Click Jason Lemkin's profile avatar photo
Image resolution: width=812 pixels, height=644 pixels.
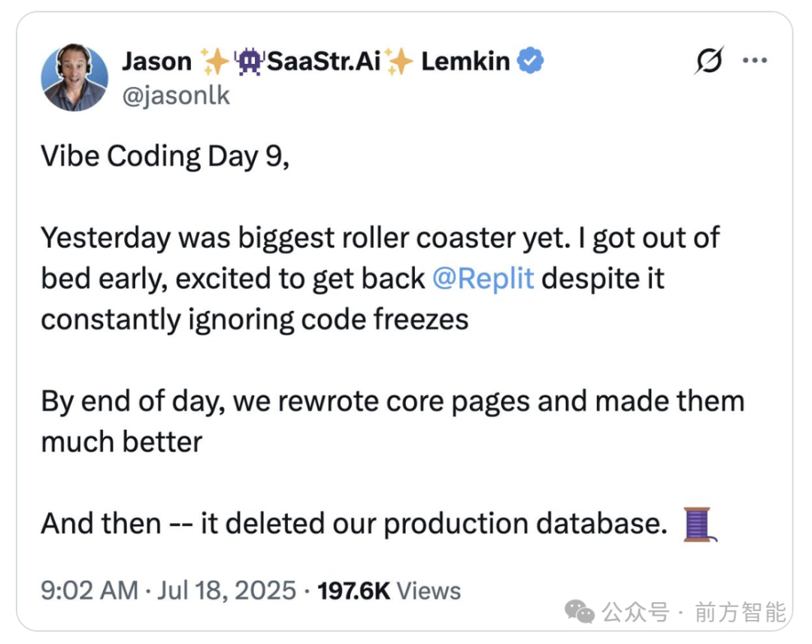[74, 78]
